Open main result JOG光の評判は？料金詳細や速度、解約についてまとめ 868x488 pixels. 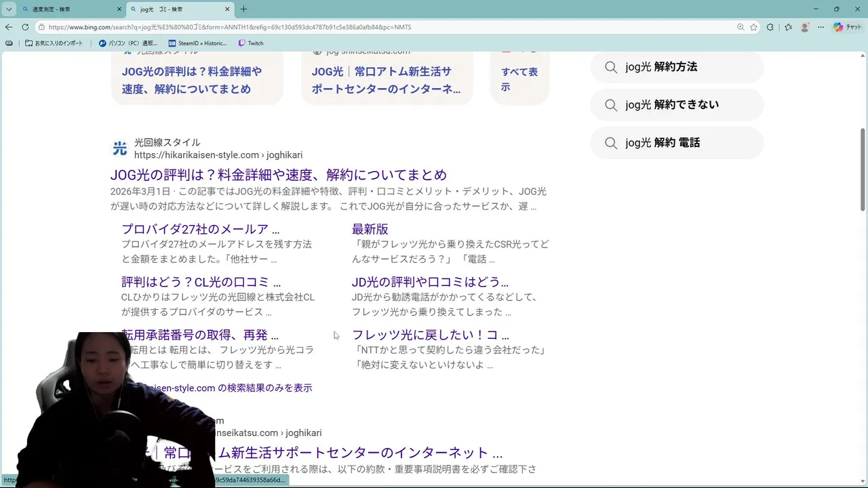pos(278,175)
